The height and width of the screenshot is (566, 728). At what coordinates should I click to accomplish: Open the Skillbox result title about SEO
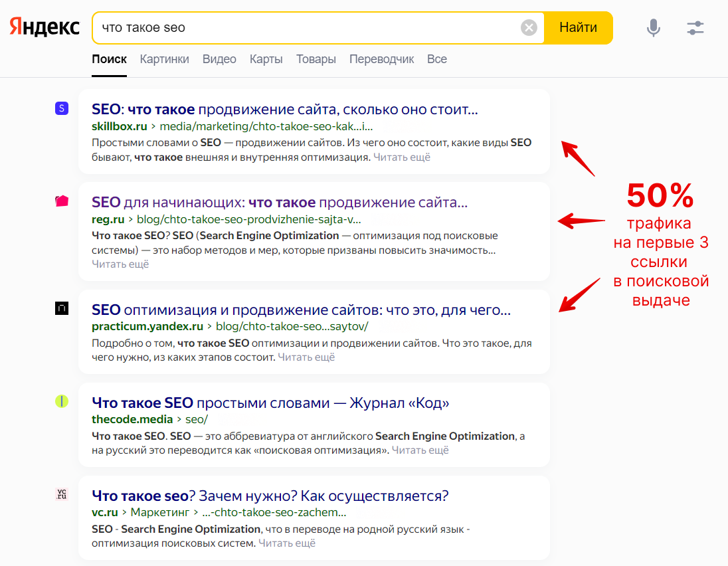coord(284,109)
